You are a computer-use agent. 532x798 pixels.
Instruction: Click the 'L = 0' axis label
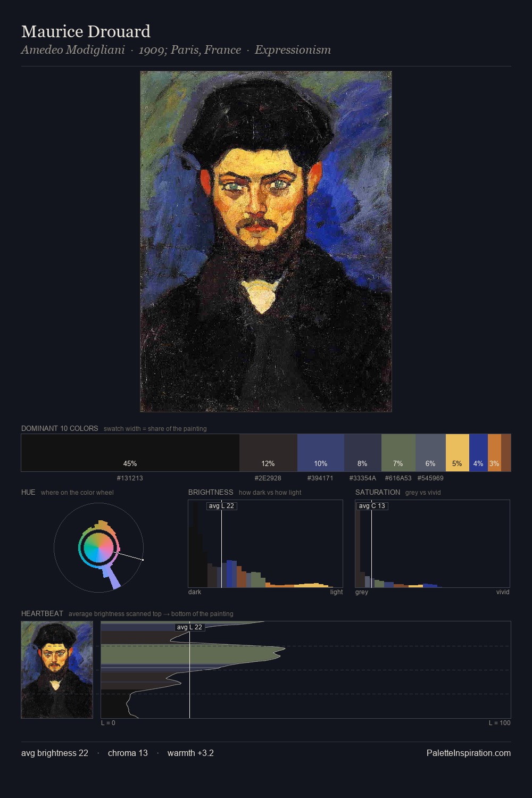(x=108, y=723)
